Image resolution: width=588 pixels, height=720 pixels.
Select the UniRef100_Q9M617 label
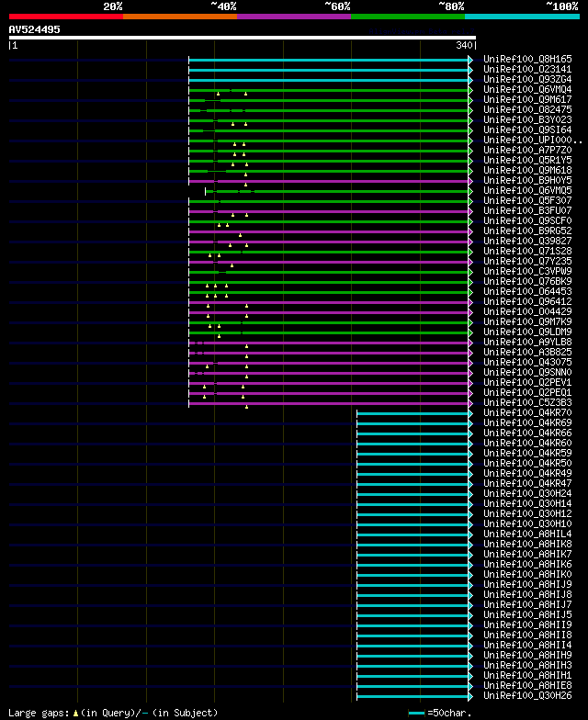click(527, 99)
